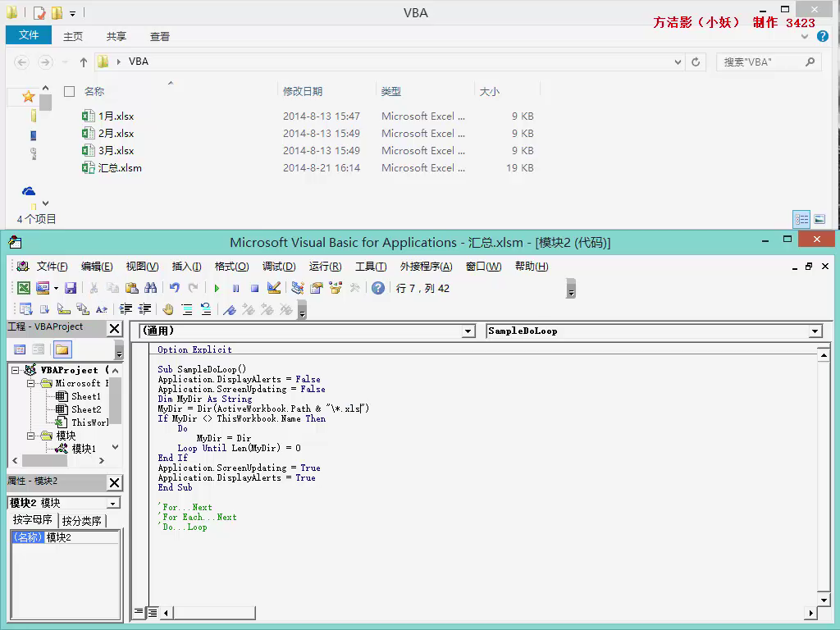Viewport: 840px width, 630px height.
Task: Open the 工具(T) menu
Action: click(371, 267)
